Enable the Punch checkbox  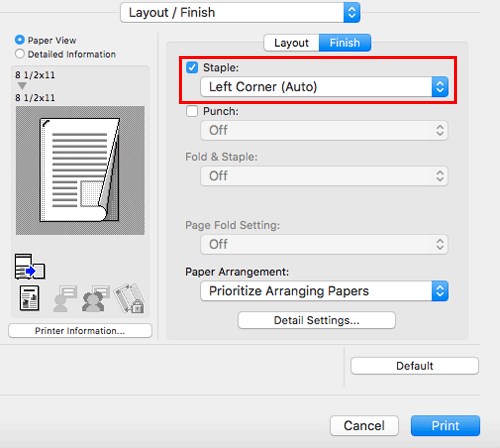(x=192, y=111)
